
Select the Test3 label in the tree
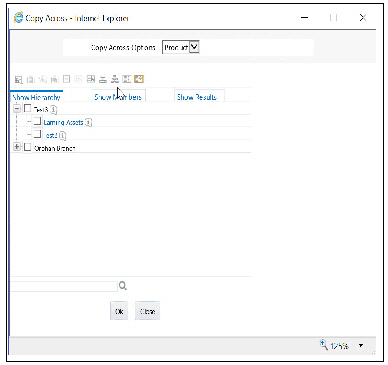41,109
